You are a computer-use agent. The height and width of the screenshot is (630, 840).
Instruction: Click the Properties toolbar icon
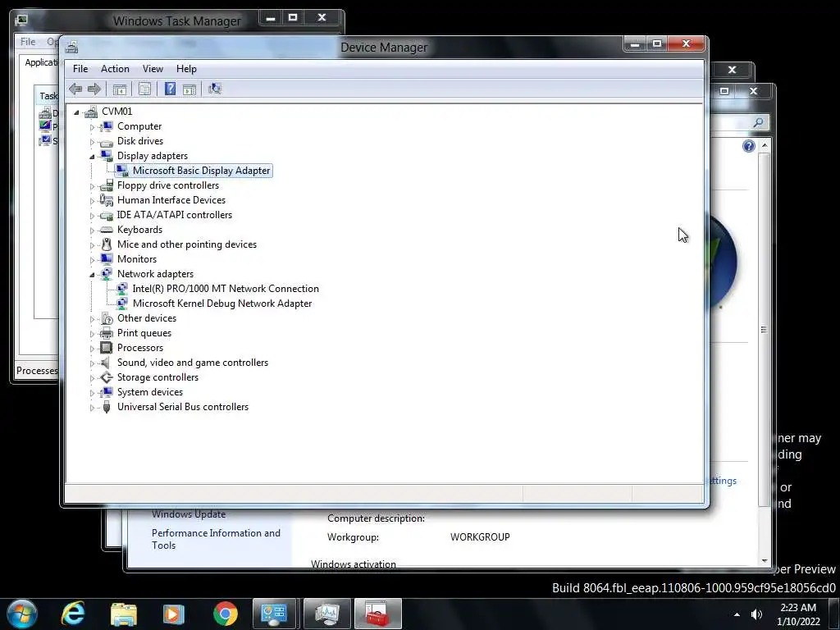(x=144, y=89)
